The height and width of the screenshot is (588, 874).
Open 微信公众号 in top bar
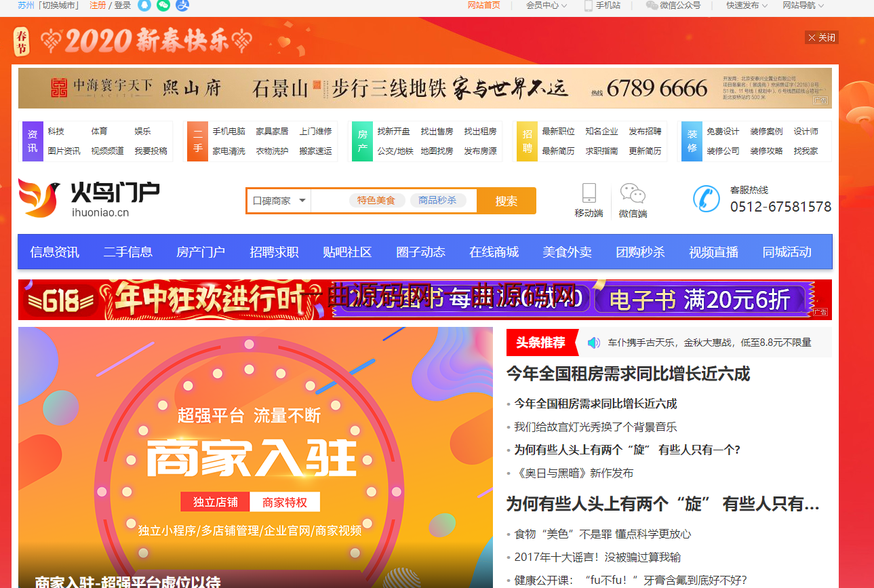tap(673, 5)
